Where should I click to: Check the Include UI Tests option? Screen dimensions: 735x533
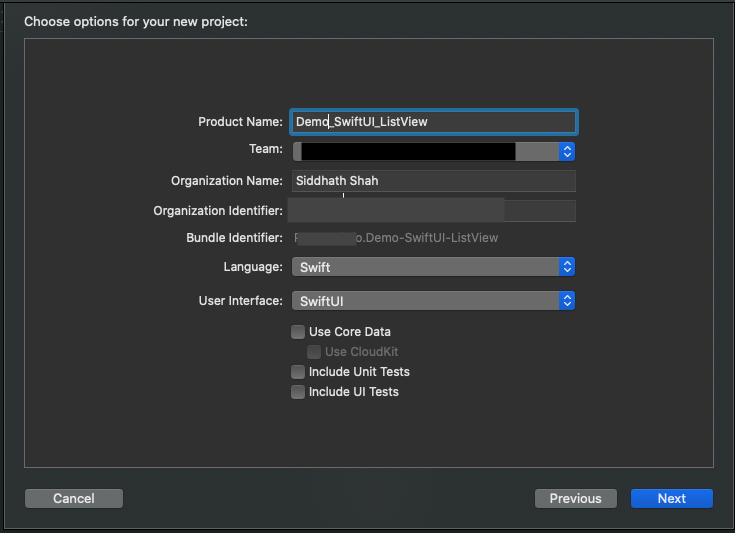point(298,392)
